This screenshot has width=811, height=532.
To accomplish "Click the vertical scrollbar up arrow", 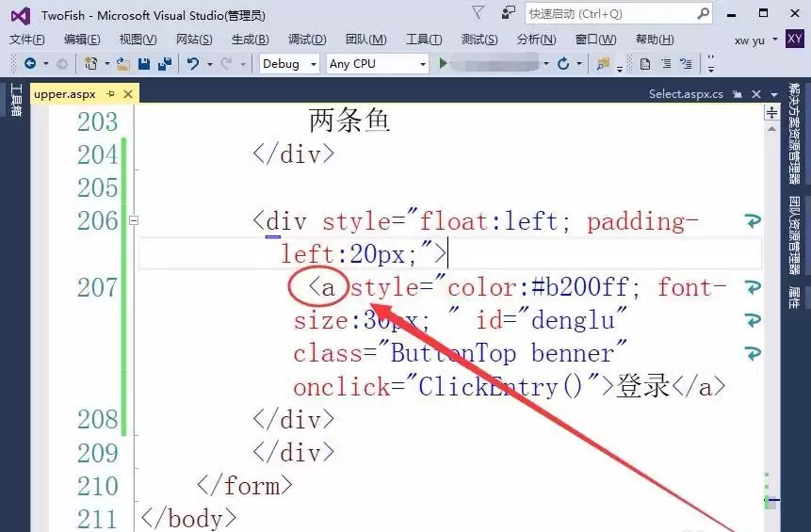I will point(771,129).
